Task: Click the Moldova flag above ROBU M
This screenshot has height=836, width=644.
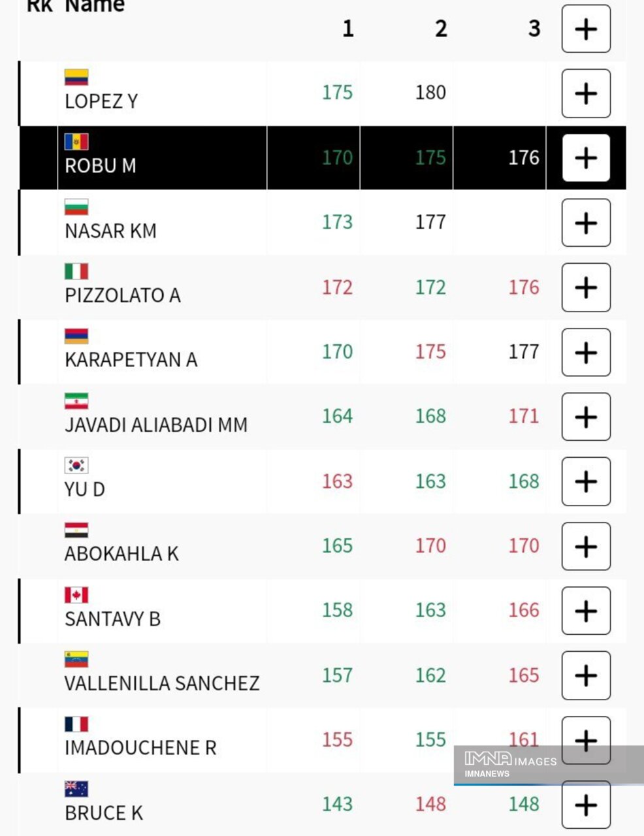Action: (76, 142)
